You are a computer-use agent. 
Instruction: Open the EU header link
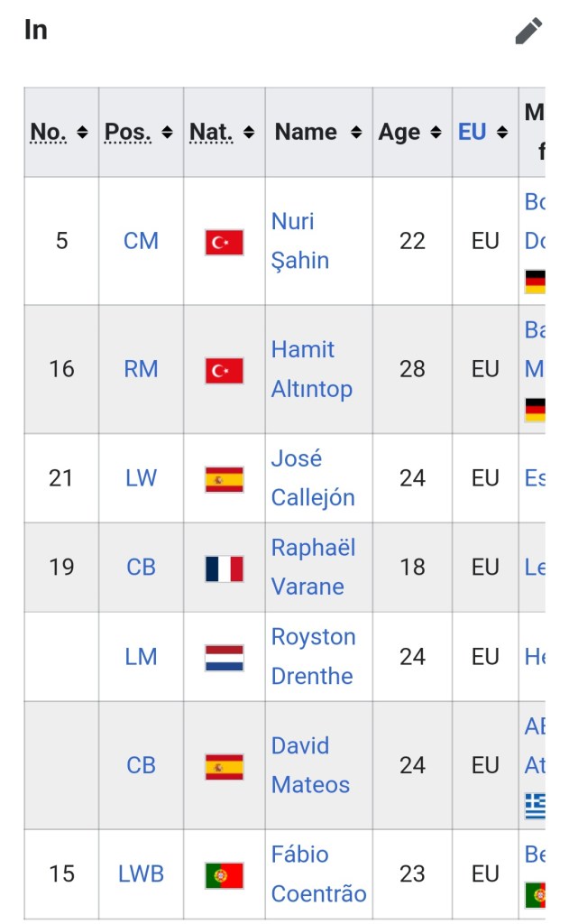472,132
